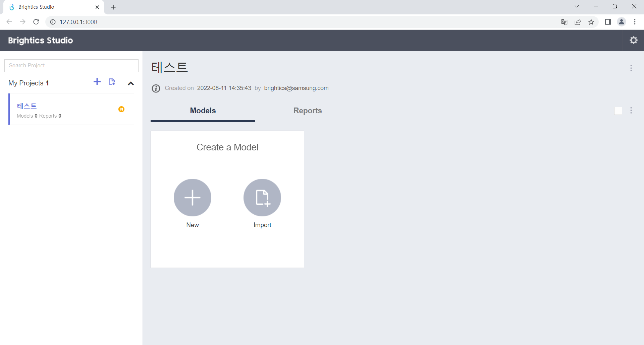Toggle the browser side panel
644x345 pixels.
click(608, 22)
